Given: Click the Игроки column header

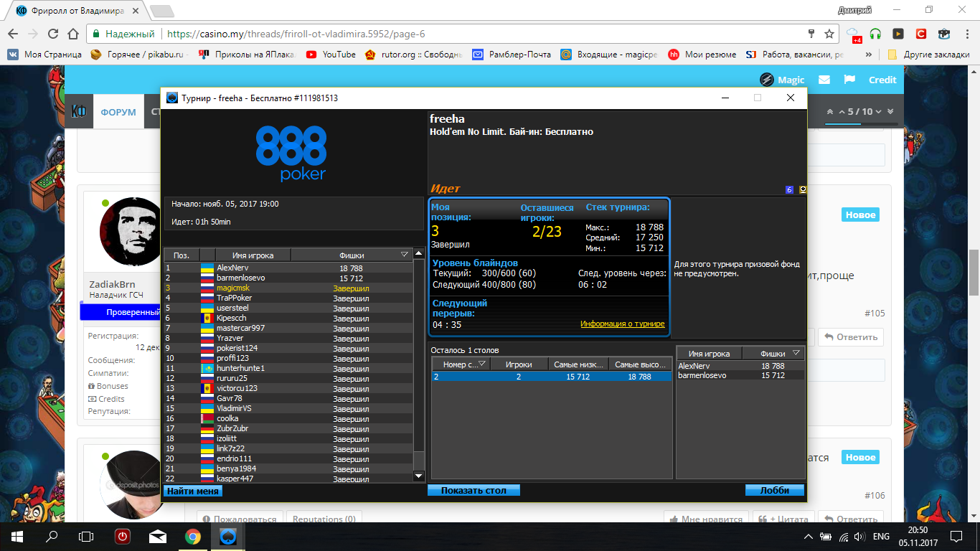Looking at the screenshot, I should point(519,364).
